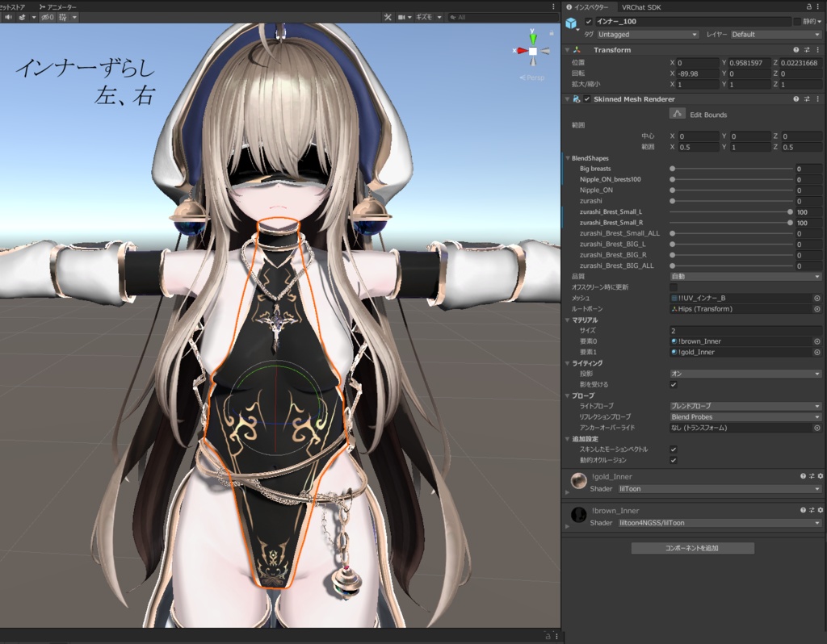Screen dimensions: 827x644
Task: Open the Untagged tag dropdown
Action: 647,34
